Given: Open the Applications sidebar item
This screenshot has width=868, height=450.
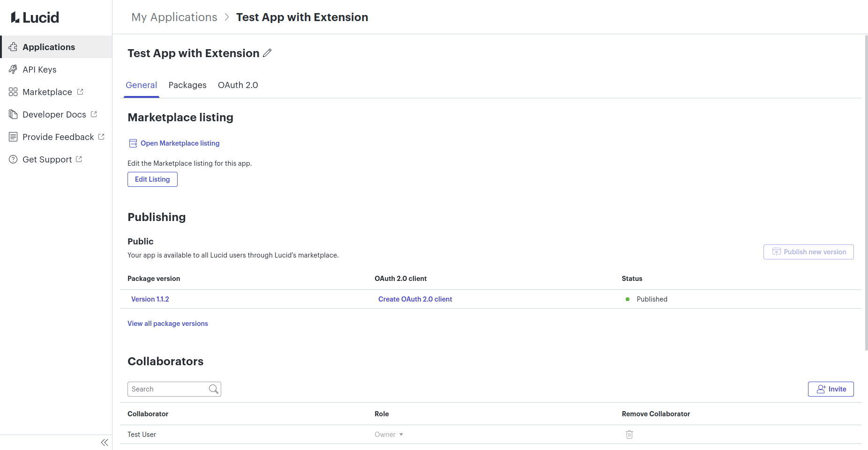Looking at the screenshot, I should [x=56, y=47].
